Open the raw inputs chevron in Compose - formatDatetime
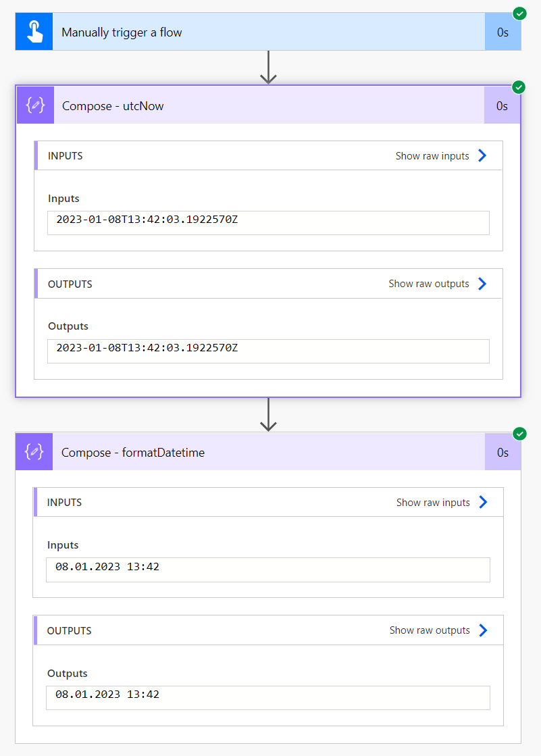The height and width of the screenshot is (756, 541). (483, 502)
